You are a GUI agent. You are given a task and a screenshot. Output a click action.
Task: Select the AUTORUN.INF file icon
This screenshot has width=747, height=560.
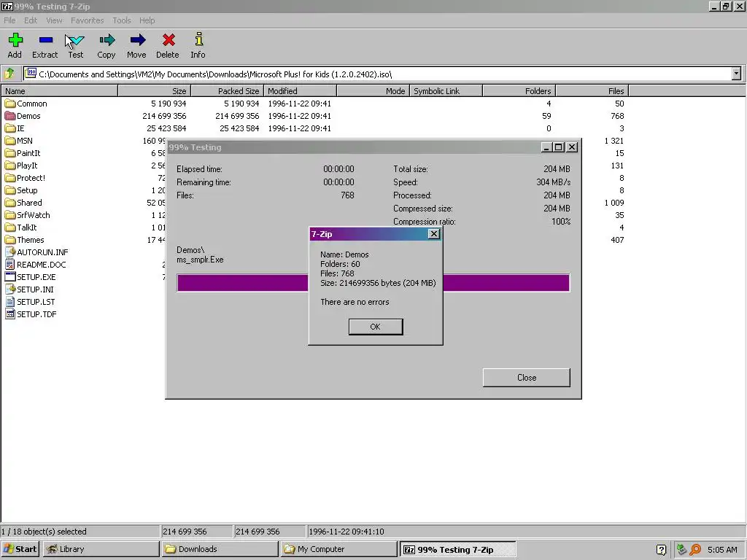point(10,252)
